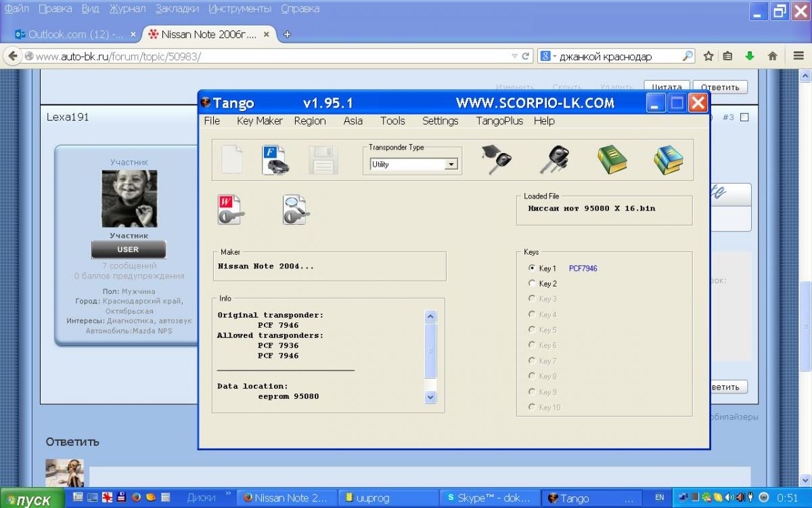Click the top Ответить button in forum

(720, 87)
